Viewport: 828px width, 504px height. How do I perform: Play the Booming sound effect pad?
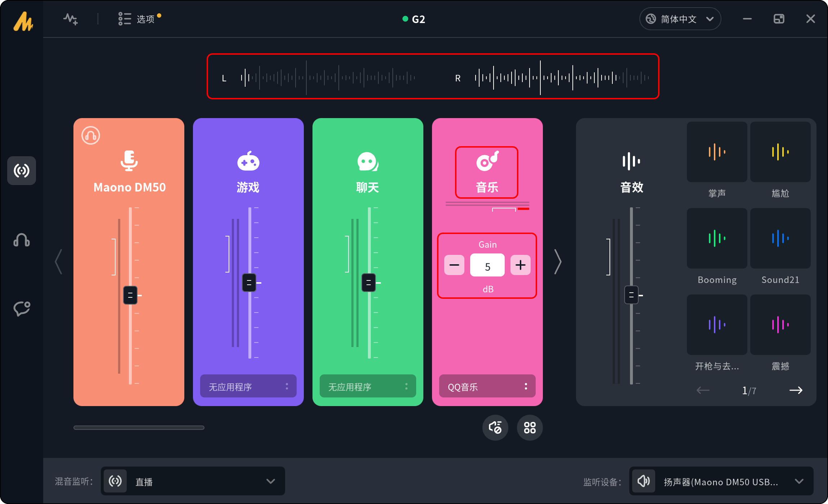(717, 238)
